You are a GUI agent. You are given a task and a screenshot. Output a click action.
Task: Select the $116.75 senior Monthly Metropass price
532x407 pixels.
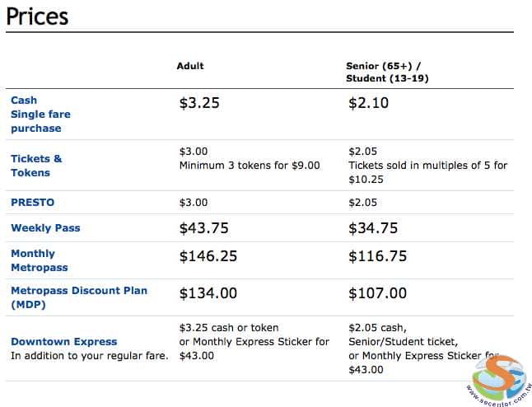point(377,256)
